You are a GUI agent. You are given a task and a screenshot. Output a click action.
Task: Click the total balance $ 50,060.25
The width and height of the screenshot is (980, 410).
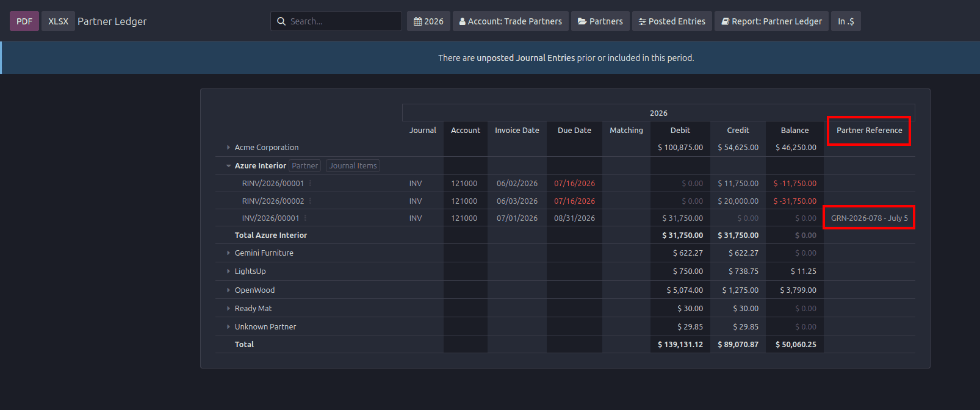tap(796, 345)
